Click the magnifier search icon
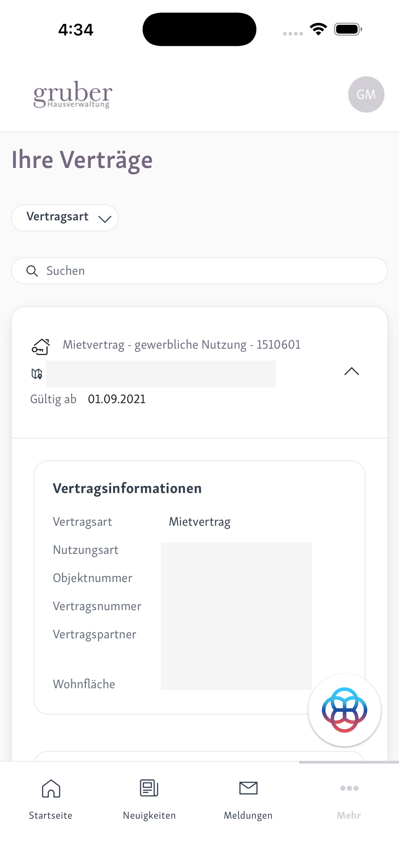 tap(32, 271)
